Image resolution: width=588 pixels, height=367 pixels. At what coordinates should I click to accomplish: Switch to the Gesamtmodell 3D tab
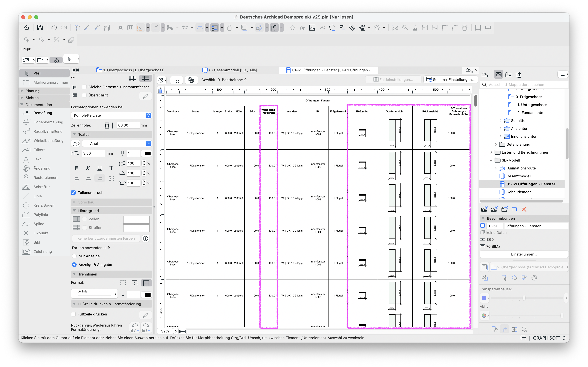pos(230,70)
